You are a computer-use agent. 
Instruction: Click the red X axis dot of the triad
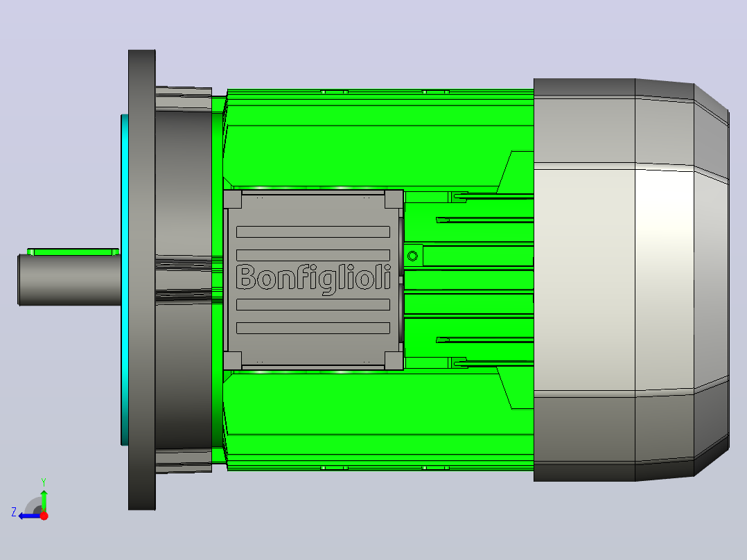point(44,516)
